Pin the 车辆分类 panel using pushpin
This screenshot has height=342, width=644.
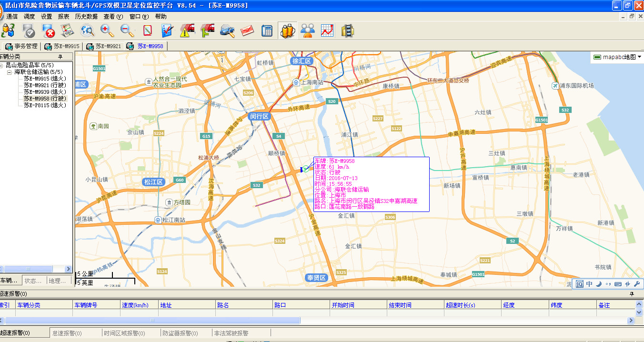coord(60,57)
